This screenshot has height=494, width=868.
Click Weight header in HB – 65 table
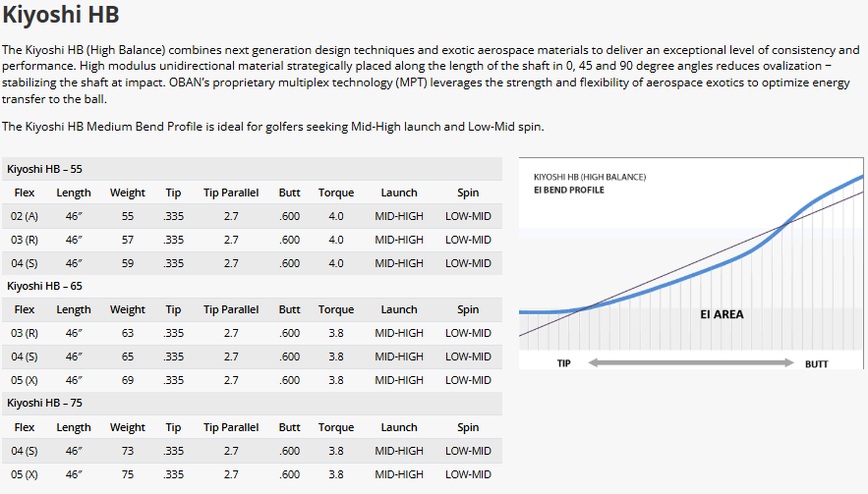128,309
